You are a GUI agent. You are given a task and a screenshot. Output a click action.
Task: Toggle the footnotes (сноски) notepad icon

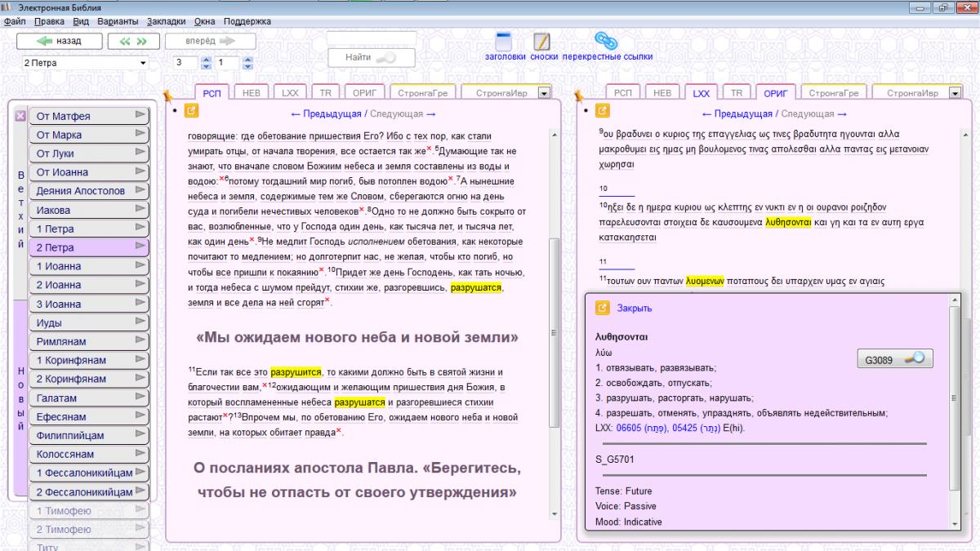point(541,42)
